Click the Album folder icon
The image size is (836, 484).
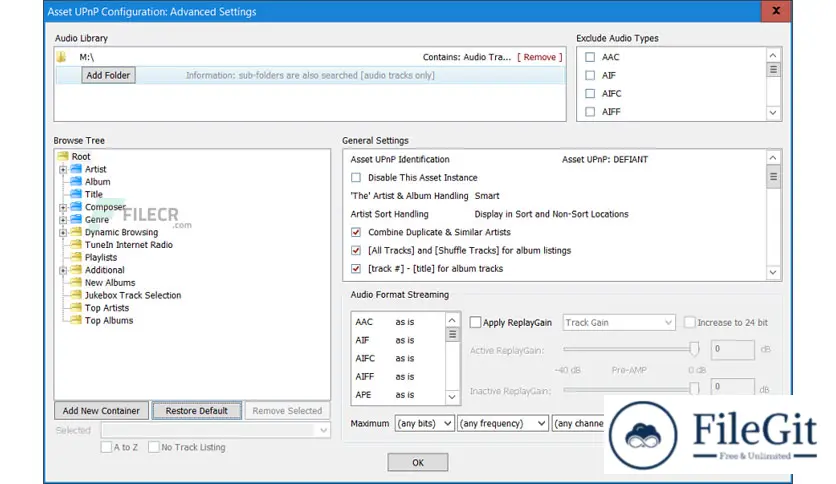pos(76,181)
